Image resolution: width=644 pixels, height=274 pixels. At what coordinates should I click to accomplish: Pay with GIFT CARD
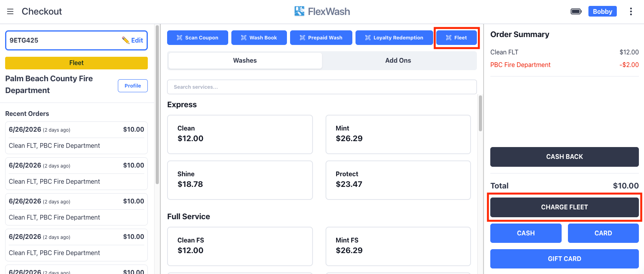click(x=564, y=259)
